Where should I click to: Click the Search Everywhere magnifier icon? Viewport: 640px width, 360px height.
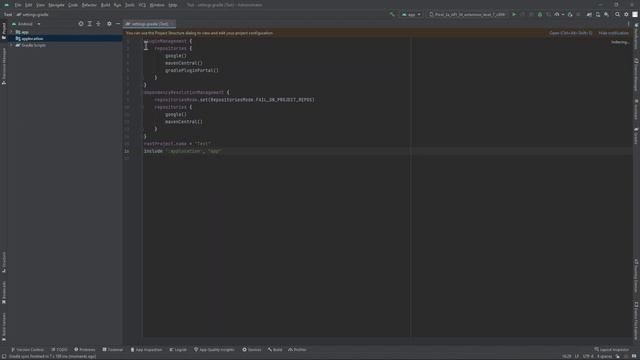point(618,14)
